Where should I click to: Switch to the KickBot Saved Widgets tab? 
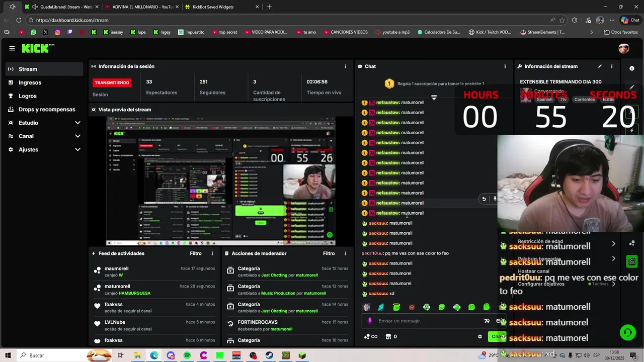pos(221,7)
